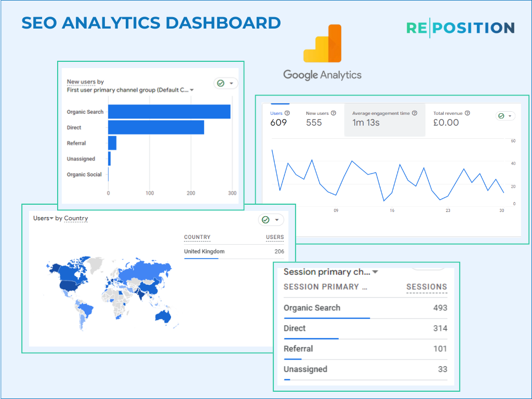Image resolution: width=532 pixels, height=399 pixels.
Task: Click the Google Analytics logo icon
Action: 322,44
